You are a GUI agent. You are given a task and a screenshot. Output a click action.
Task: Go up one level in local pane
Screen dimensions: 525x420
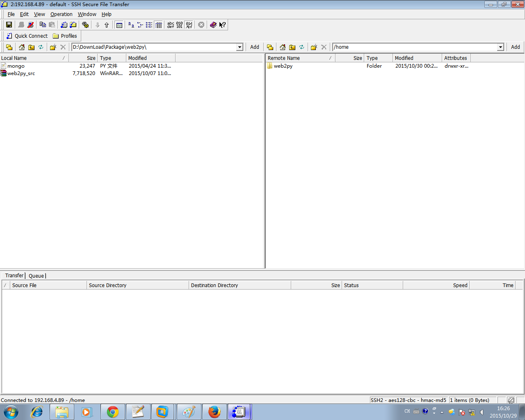coord(31,47)
